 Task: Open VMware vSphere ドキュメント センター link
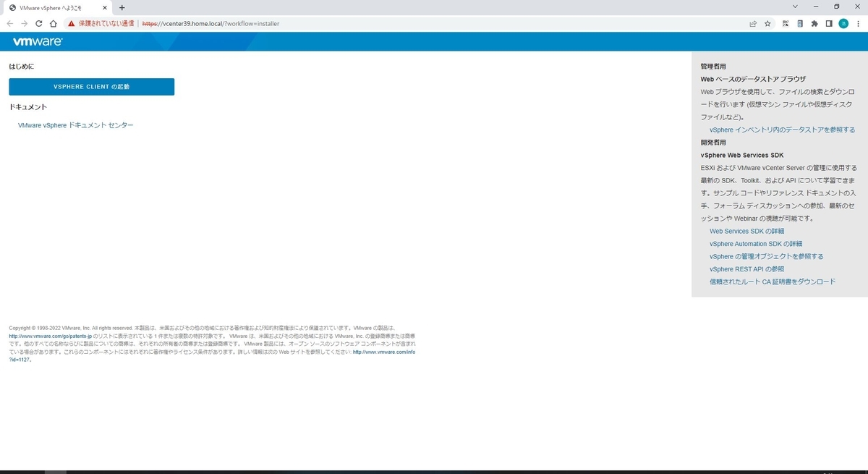point(76,125)
